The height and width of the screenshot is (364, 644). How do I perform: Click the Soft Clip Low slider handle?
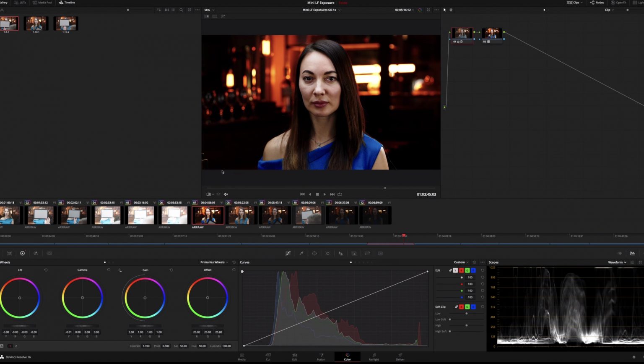point(467,314)
